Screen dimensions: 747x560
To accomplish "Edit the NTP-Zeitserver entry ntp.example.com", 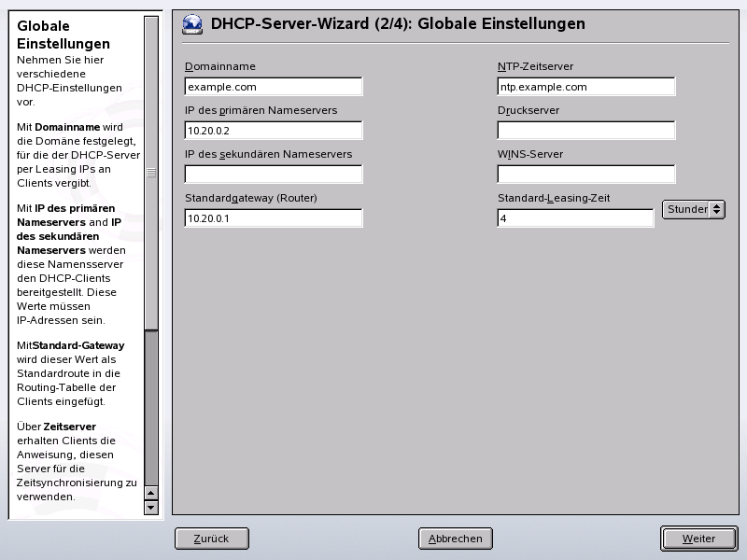I will click(x=586, y=86).
